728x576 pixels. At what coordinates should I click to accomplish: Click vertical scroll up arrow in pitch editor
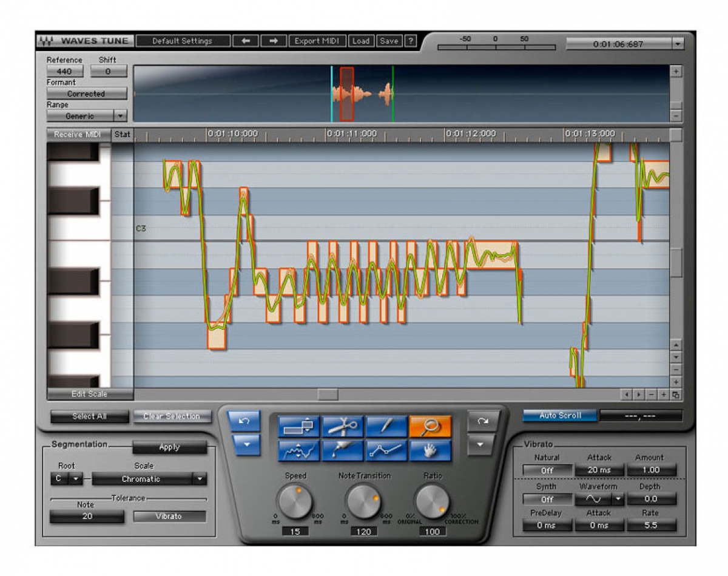[x=676, y=345]
